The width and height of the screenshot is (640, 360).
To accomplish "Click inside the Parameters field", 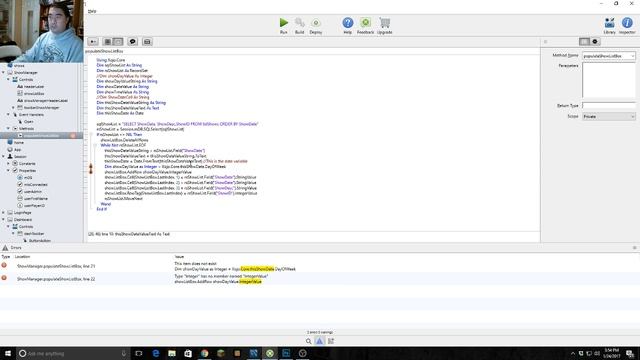I will (609, 80).
